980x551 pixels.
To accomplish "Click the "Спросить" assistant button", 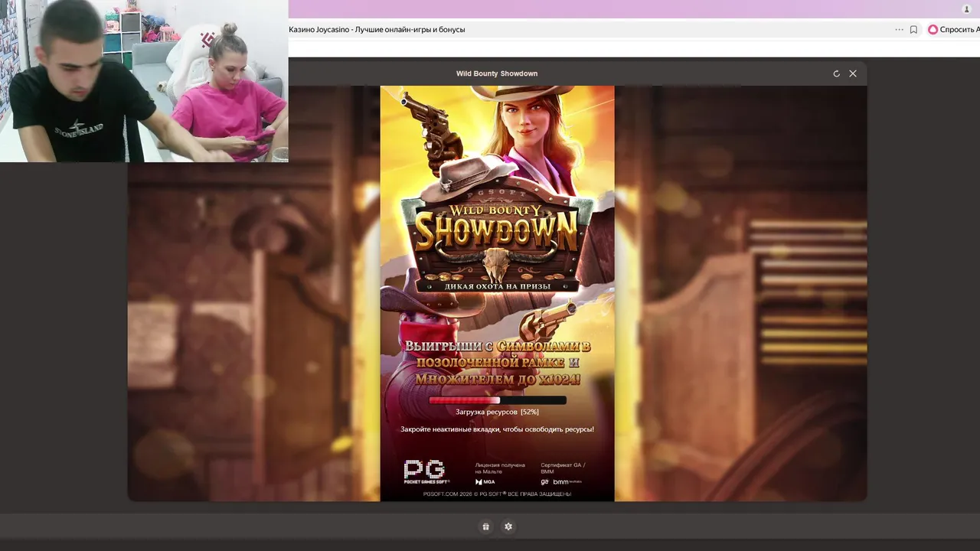I will click(x=953, y=30).
